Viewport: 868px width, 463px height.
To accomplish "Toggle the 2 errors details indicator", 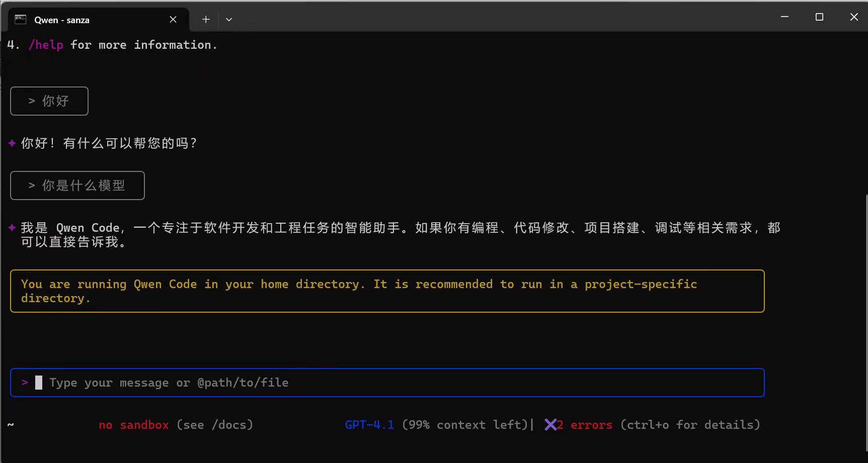I will (584, 425).
